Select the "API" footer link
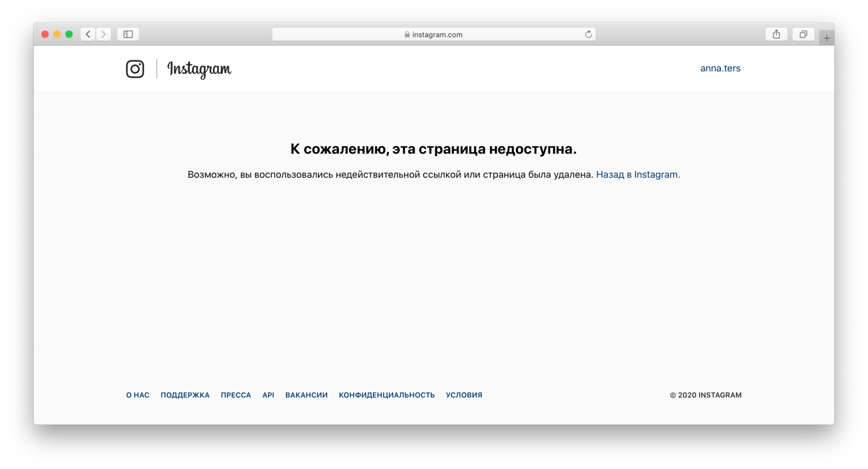The image size is (868, 469). click(268, 395)
